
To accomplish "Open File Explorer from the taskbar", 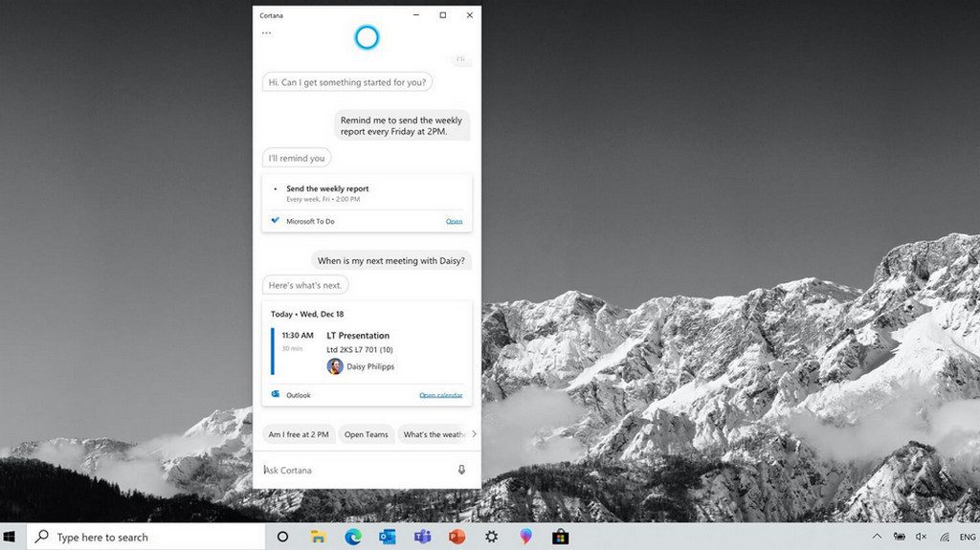I will pyautogui.click(x=318, y=537).
